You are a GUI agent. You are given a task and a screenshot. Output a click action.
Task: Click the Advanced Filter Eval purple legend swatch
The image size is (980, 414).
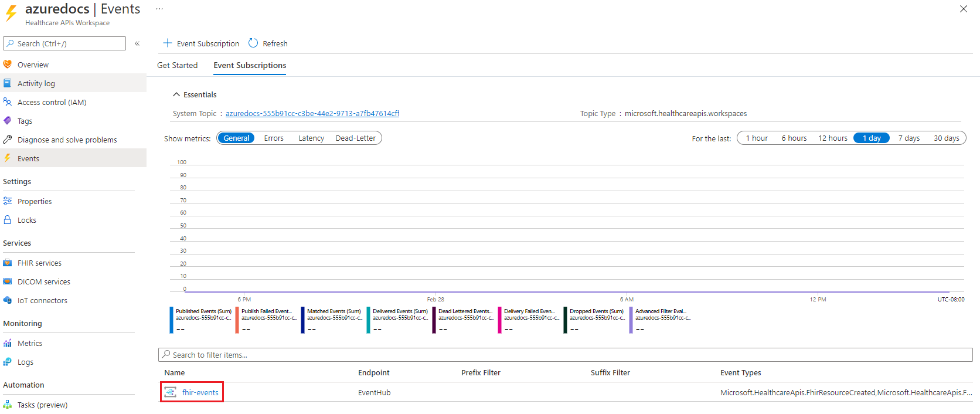coord(631,320)
